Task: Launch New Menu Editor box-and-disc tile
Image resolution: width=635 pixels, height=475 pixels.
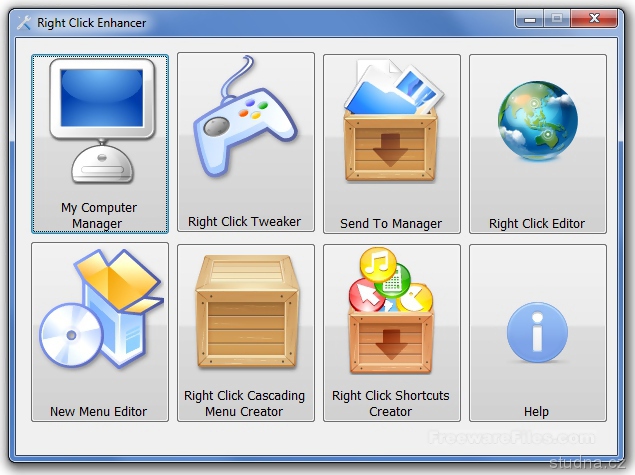Action: [x=100, y=332]
